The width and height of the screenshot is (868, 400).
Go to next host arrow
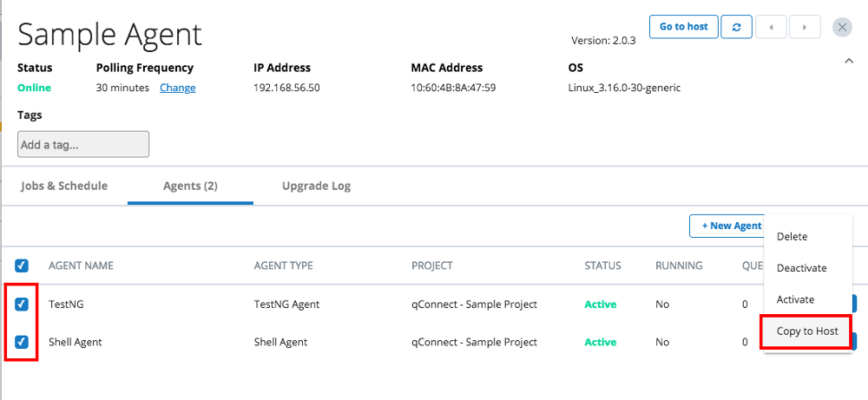tap(805, 27)
